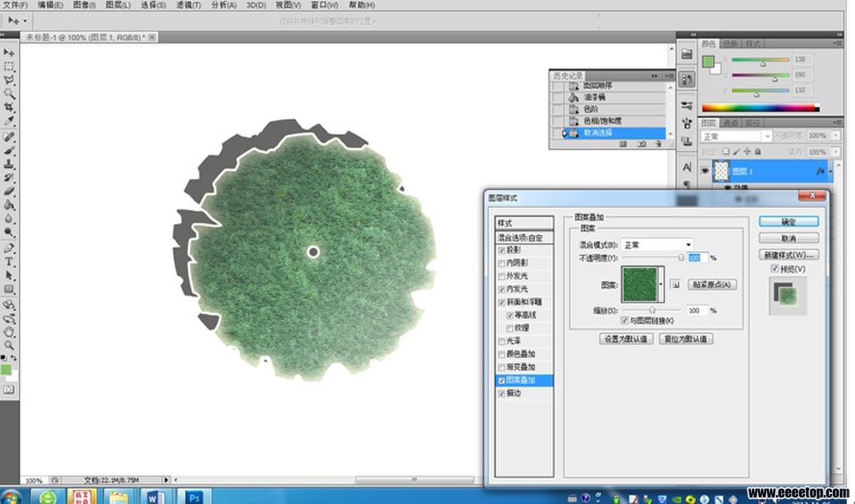The height and width of the screenshot is (504, 855).
Task: Select the Blur tool
Action: coord(9,218)
